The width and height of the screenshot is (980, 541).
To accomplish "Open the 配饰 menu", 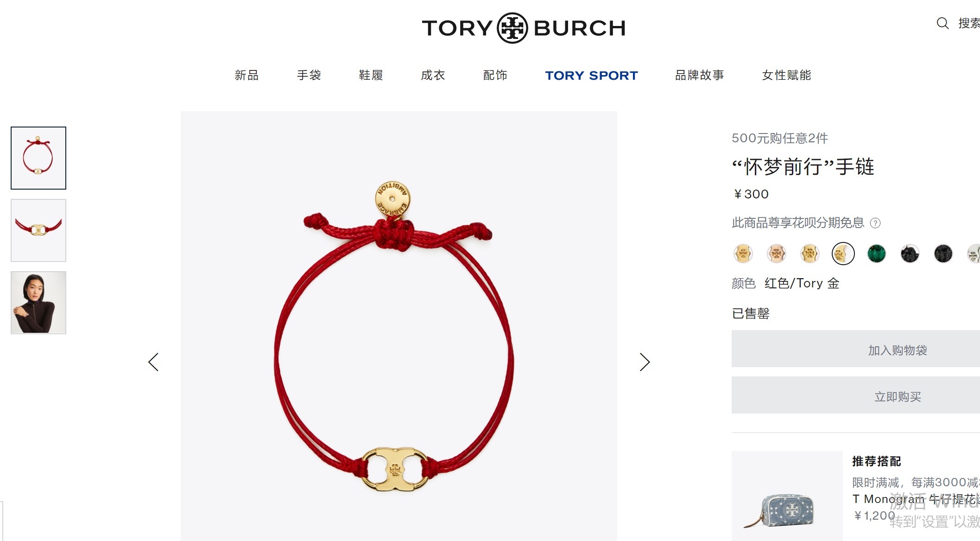I will [x=495, y=75].
